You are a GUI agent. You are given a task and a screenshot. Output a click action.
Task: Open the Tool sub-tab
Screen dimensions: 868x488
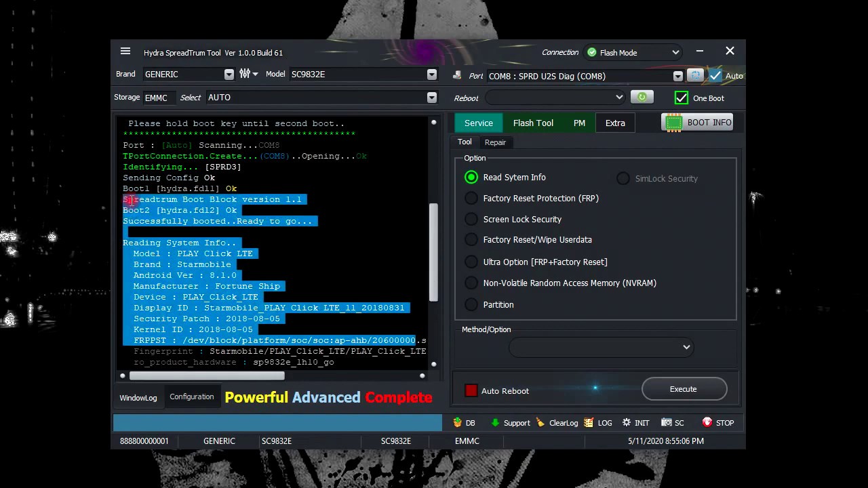465,142
